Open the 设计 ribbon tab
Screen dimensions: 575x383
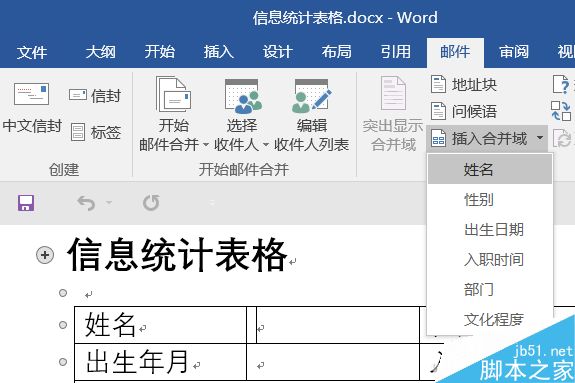click(278, 52)
